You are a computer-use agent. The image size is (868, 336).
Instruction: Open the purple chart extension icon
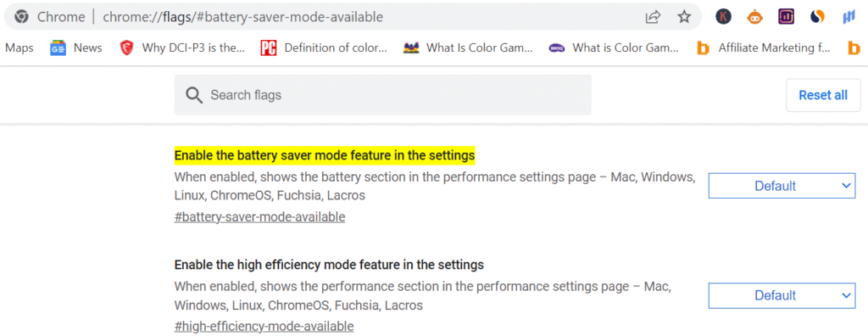point(786,17)
